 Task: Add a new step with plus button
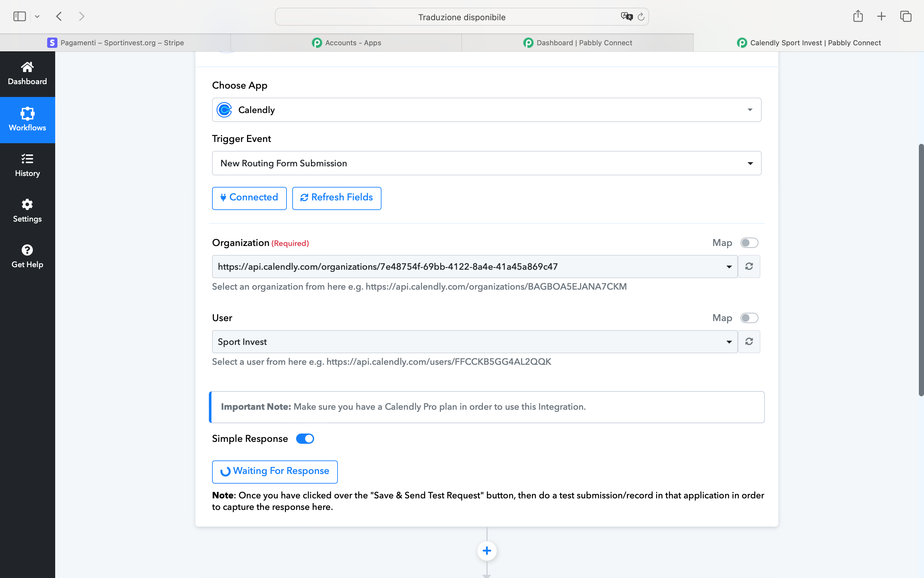[487, 550]
